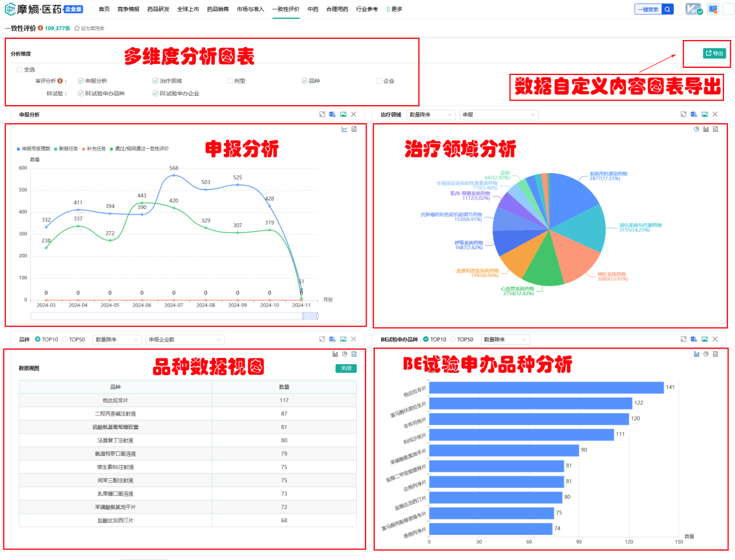Save the 品种 panel as image
This screenshot has height=560, width=735.
click(x=343, y=339)
